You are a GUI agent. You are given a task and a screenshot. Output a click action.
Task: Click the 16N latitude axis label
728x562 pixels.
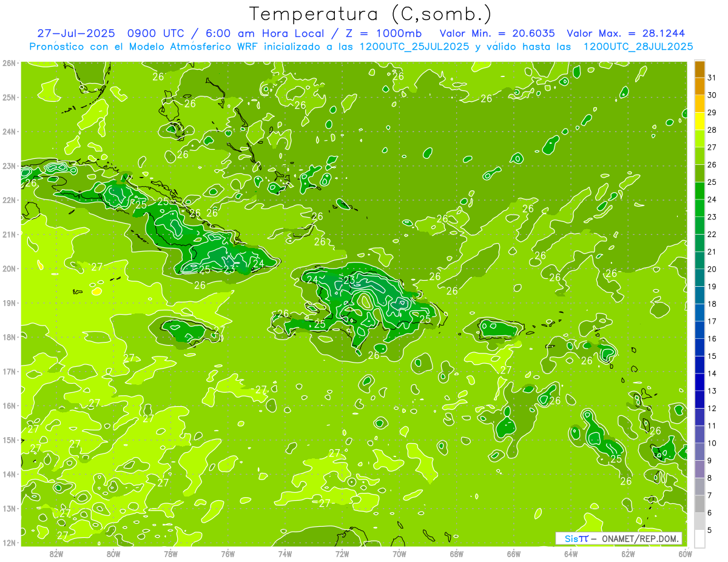tap(9, 406)
